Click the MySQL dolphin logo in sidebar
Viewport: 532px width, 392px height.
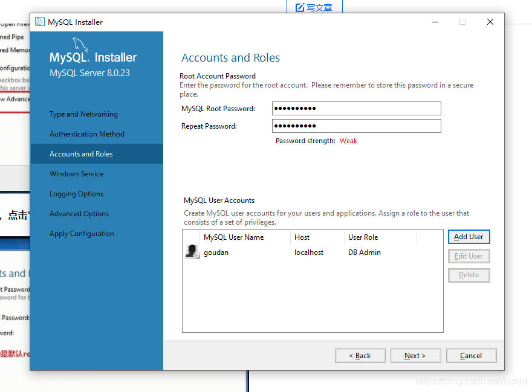click(x=80, y=45)
